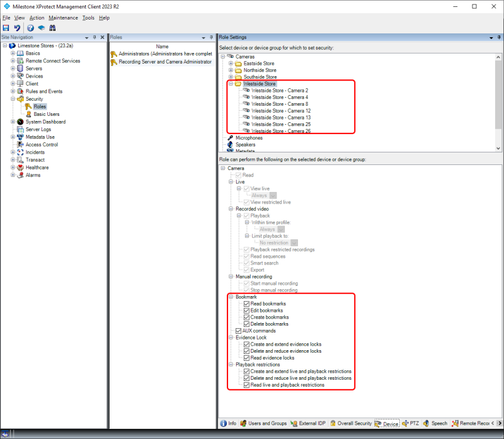Click the Healthcare icon in navigation
Viewport: 504px width, 439px height.
pyautogui.click(x=20, y=168)
